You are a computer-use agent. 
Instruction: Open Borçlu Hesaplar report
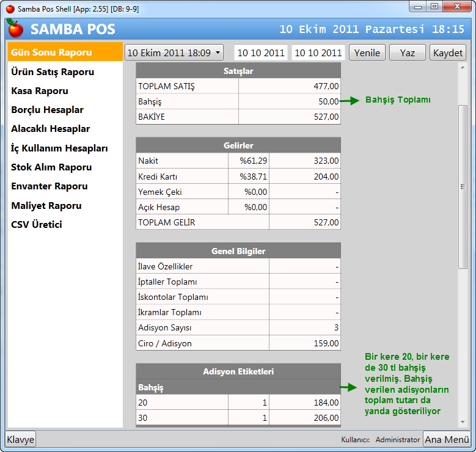(47, 110)
